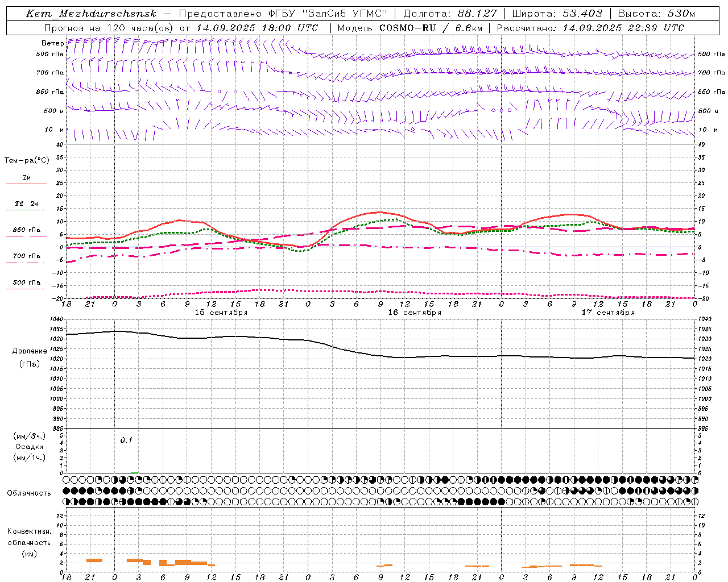Viewport: 728px width, 582px height.
Task: Select the latitude value 'Широта: 53.403'
Action: tap(557, 14)
